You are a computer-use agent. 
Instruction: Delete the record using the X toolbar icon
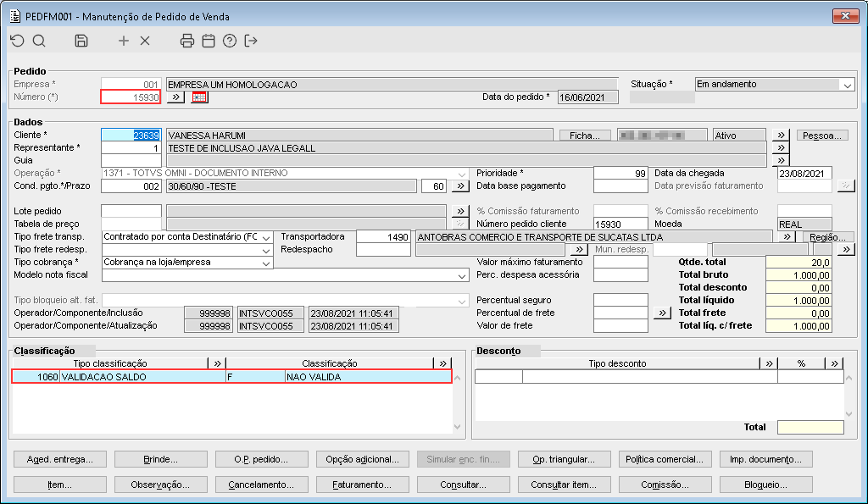pyautogui.click(x=145, y=41)
